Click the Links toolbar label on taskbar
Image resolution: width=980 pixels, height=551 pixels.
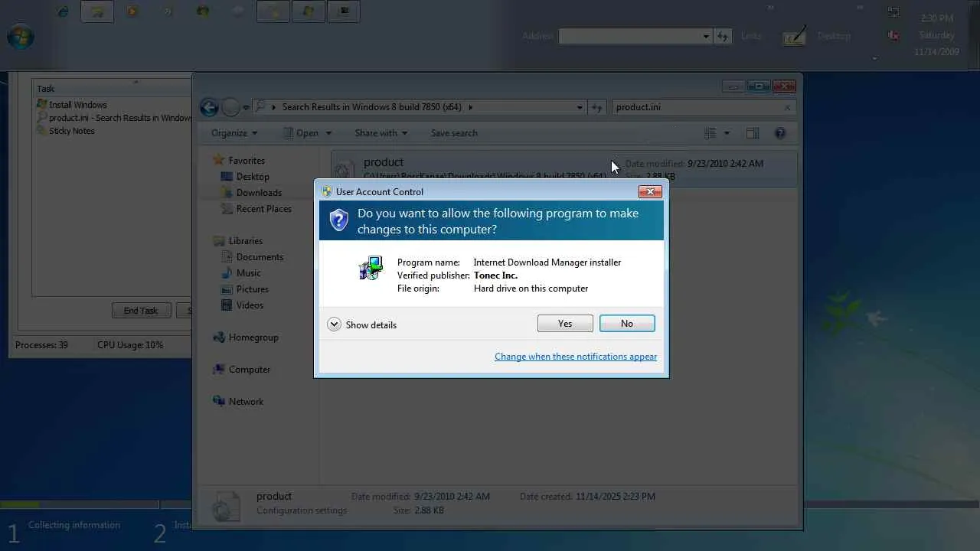[751, 36]
